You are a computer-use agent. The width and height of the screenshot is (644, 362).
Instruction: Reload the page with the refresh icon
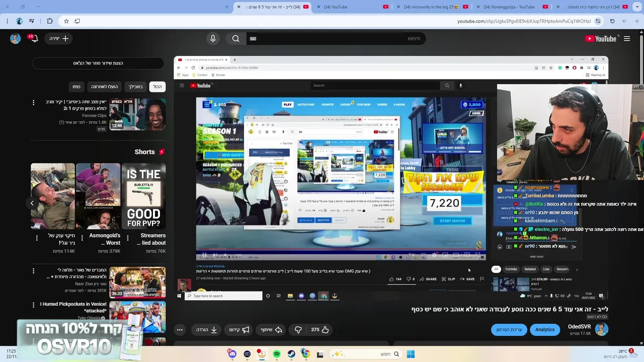click(612, 21)
